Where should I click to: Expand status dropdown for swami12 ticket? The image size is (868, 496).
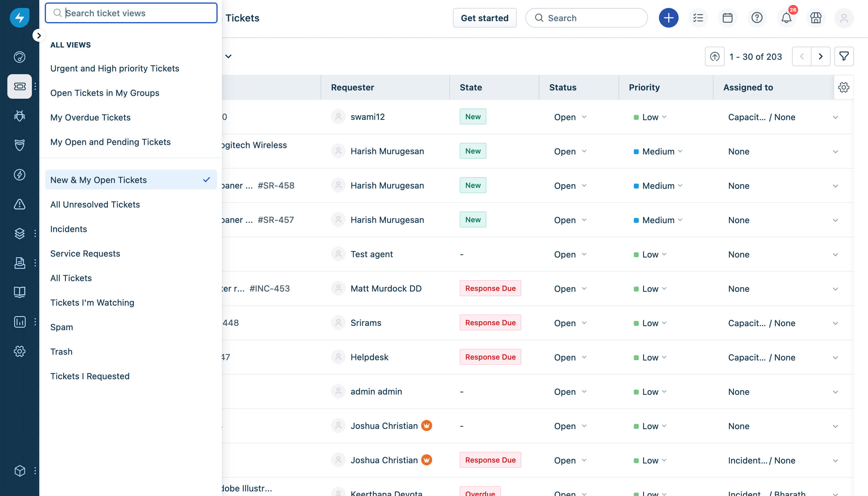point(584,117)
